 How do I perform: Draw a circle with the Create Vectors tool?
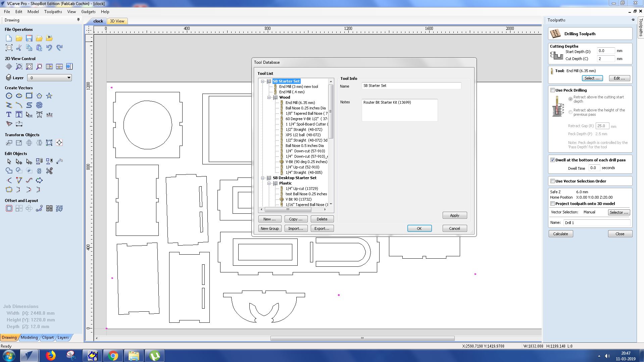(9, 96)
